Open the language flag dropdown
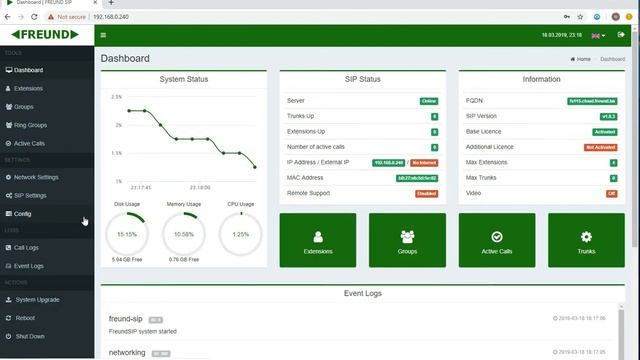The height and width of the screenshot is (360, 640). click(x=598, y=36)
